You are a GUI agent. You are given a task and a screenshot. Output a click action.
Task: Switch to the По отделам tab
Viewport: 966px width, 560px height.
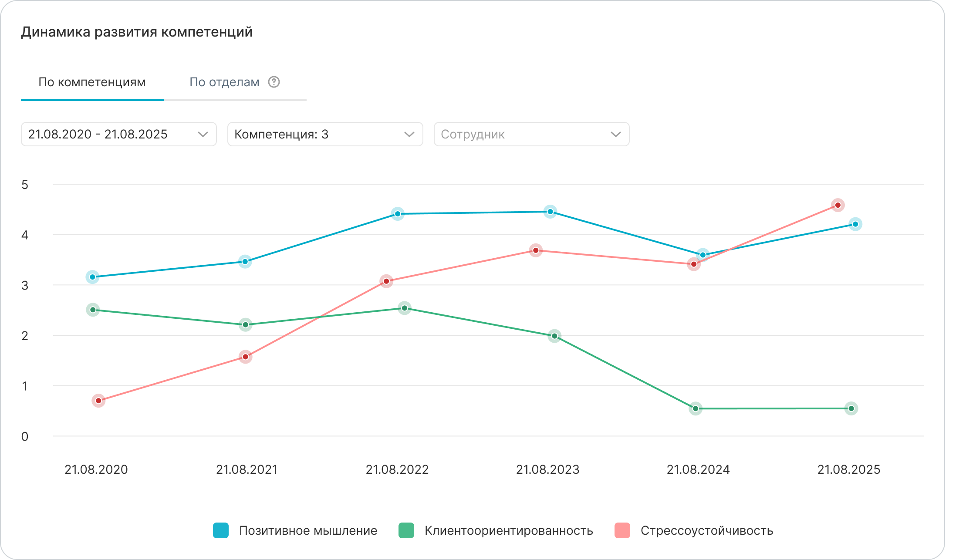click(x=224, y=82)
